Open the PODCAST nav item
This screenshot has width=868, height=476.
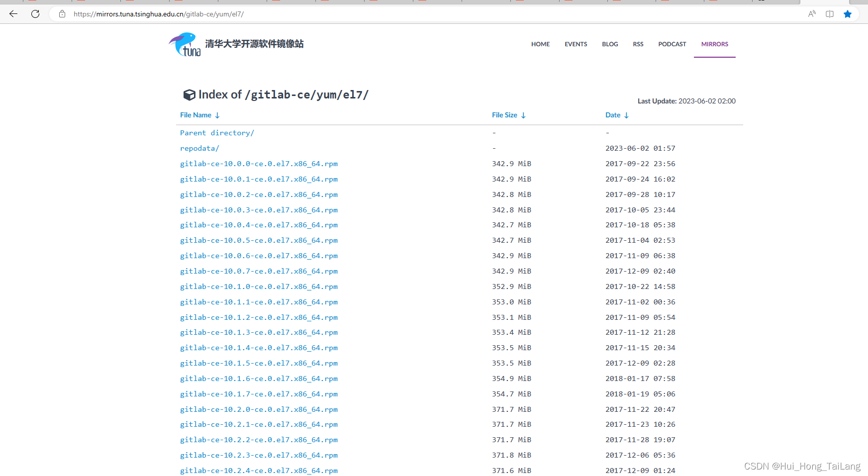pyautogui.click(x=672, y=44)
